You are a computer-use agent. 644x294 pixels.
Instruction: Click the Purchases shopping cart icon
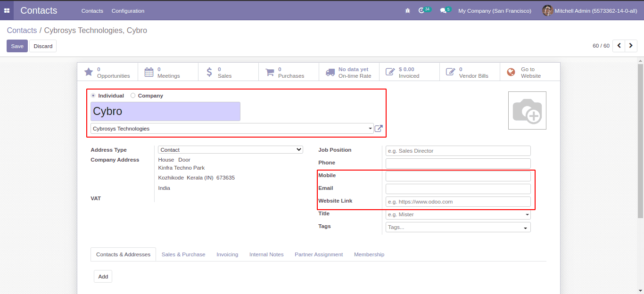point(270,72)
